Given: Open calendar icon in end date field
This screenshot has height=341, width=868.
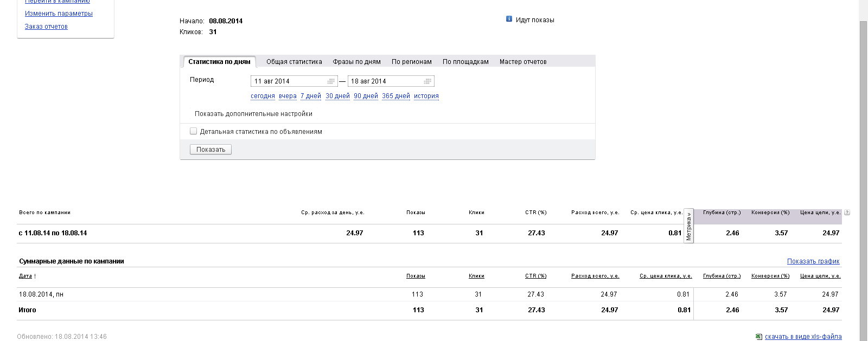Looking at the screenshot, I should [427, 81].
